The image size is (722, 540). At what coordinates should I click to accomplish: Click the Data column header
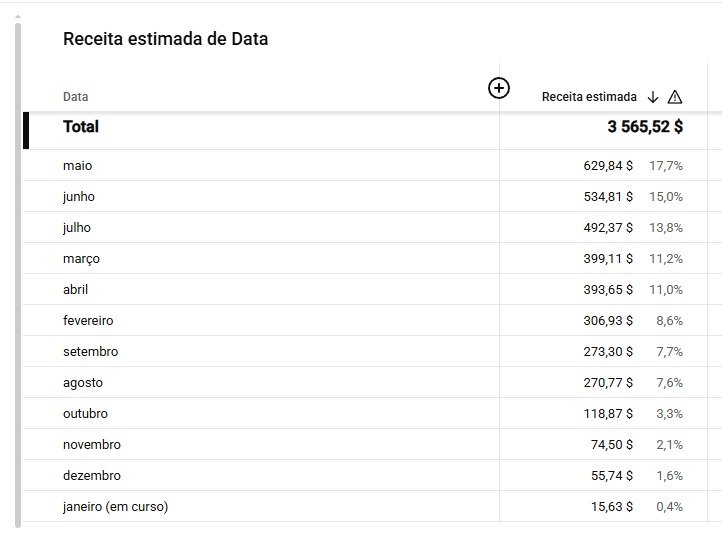[76, 97]
